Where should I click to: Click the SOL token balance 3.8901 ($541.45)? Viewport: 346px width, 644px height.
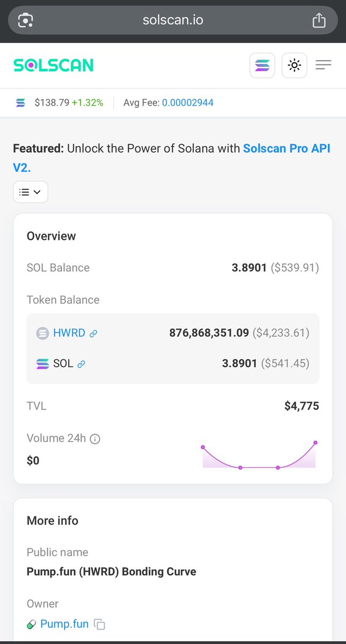point(266,363)
